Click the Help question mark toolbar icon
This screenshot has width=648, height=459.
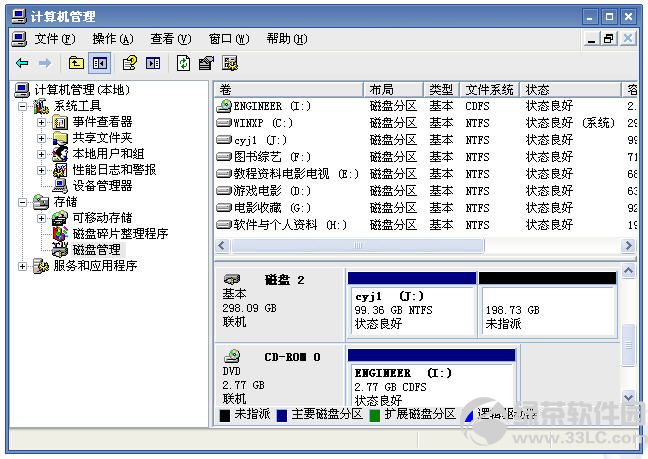click(x=129, y=63)
